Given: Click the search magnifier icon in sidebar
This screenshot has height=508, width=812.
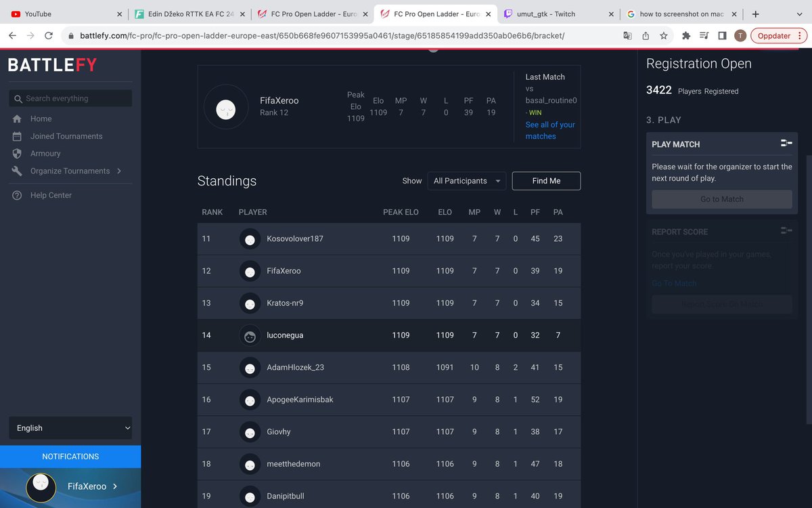Looking at the screenshot, I should [18, 99].
